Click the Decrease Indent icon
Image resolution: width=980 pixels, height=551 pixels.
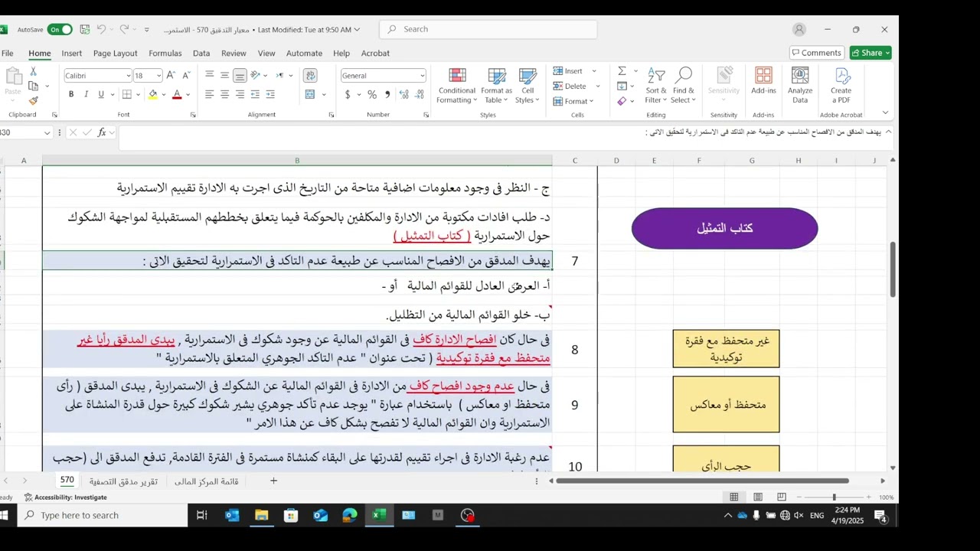pyautogui.click(x=255, y=94)
